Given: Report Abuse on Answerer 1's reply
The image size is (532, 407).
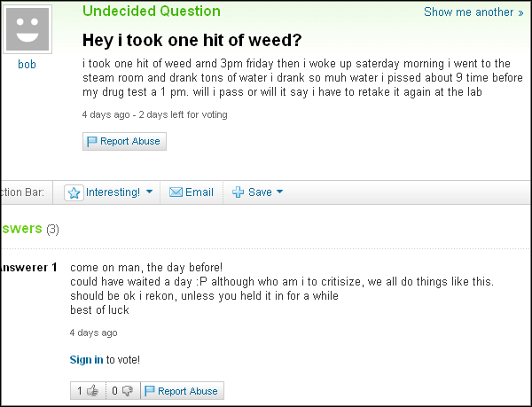Looking at the screenshot, I should [x=182, y=391].
